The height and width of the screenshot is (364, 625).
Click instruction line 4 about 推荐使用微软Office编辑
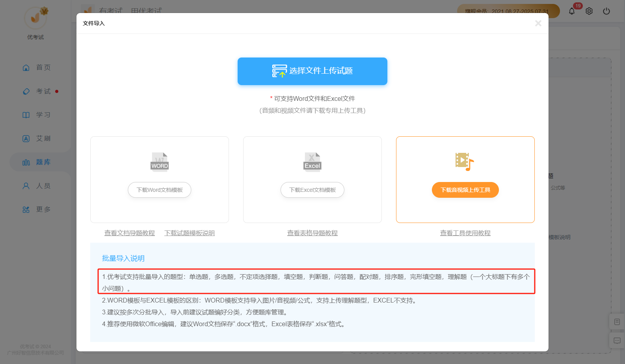(224, 324)
